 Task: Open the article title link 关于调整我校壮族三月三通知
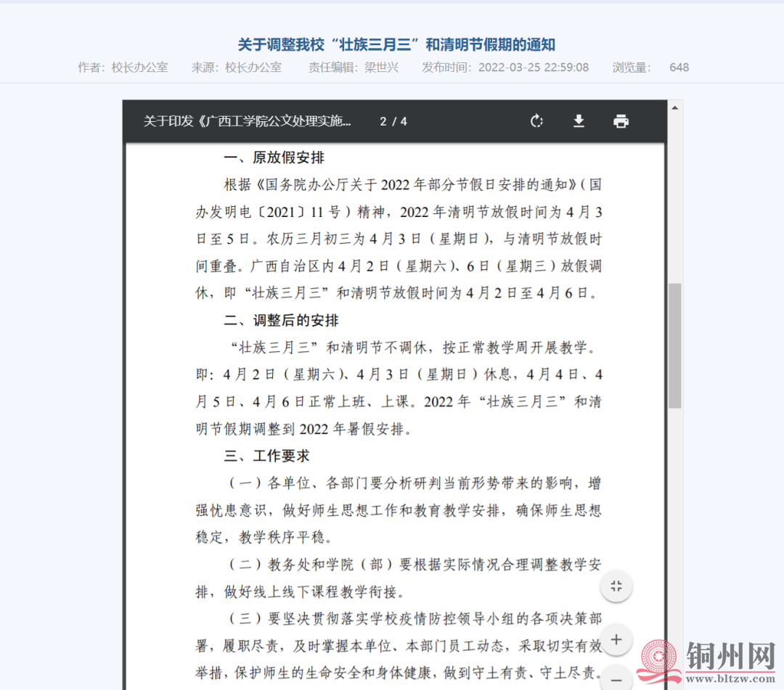click(x=395, y=44)
